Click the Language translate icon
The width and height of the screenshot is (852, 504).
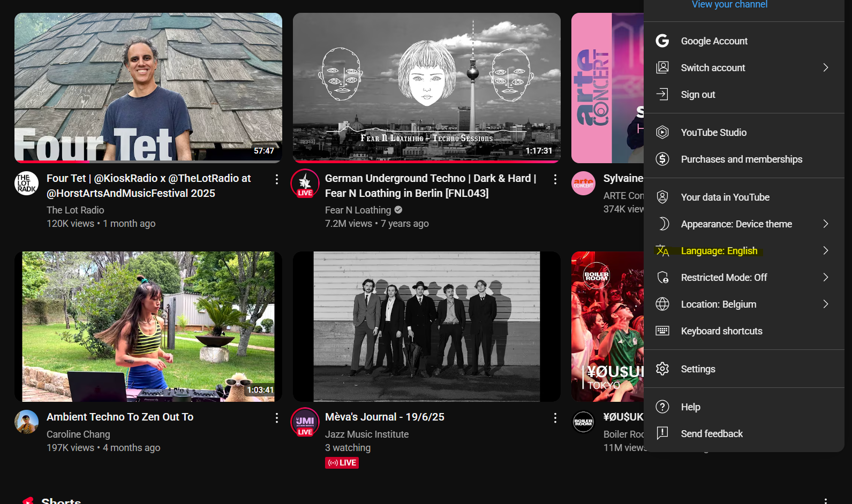[662, 250]
